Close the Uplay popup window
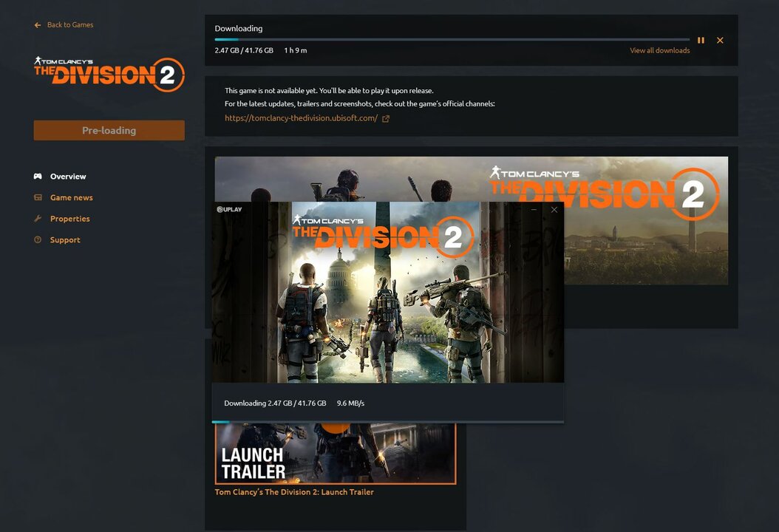This screenshot has width=779, height=532. pyautogui.click(x=554, y=210)
